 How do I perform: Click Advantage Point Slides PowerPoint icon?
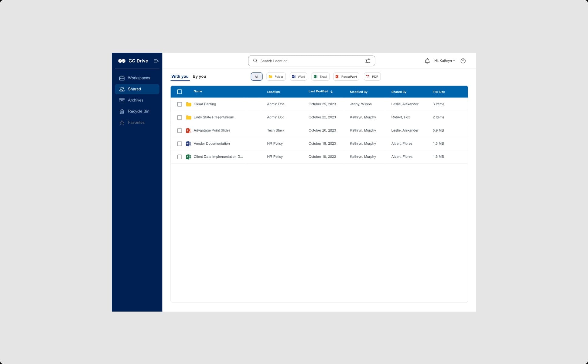(189, 131)
